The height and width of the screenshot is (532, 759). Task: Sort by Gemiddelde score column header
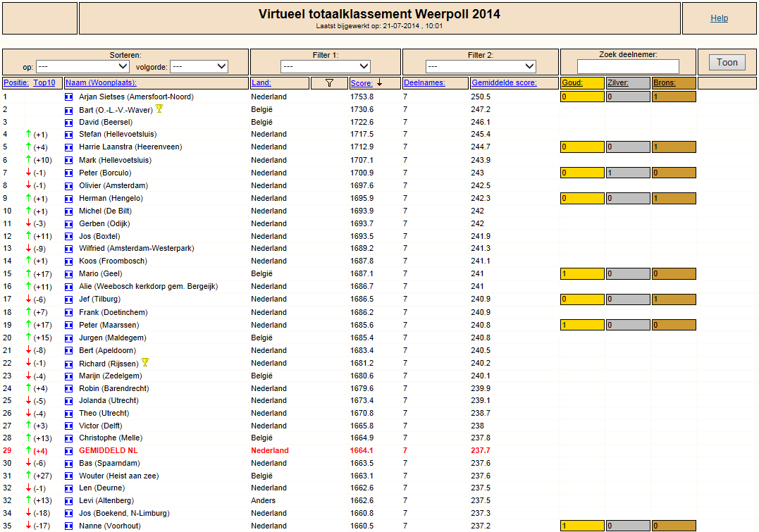point(504,82)
